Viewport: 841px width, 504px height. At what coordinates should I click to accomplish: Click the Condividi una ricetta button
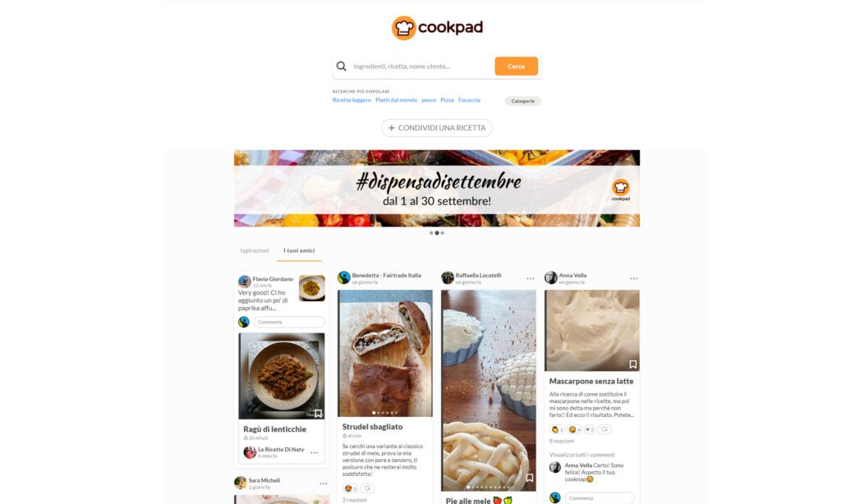(x=437, y=128)
